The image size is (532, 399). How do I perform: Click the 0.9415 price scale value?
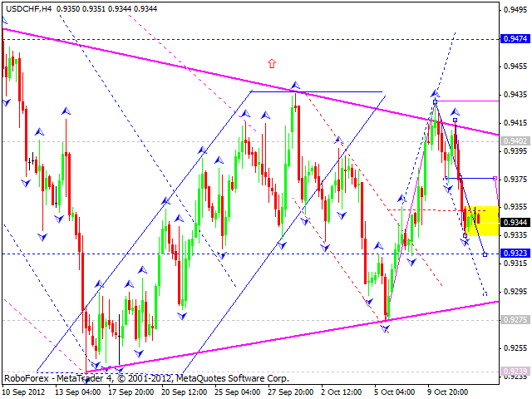tap(515, 122)
